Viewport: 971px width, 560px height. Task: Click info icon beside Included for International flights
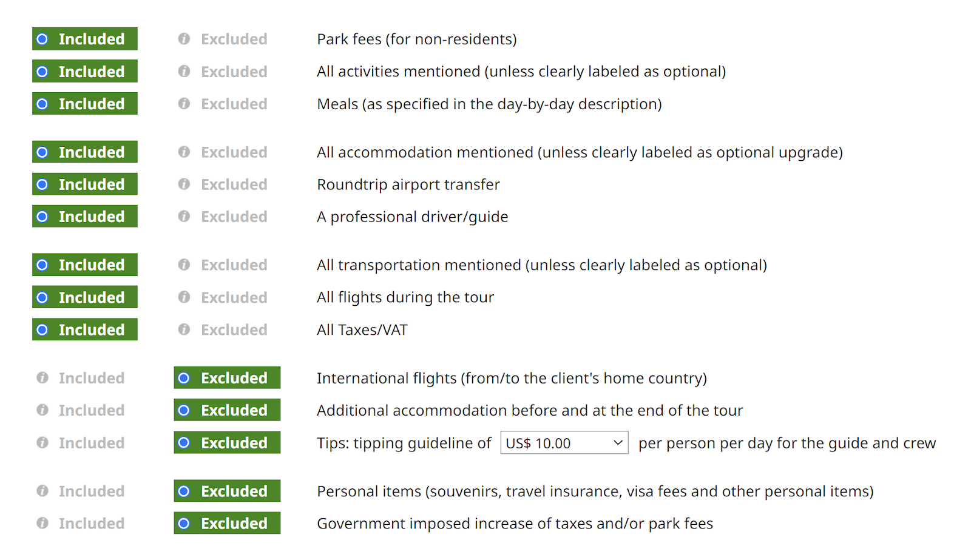pyautogui.click(x=42, y=378)
